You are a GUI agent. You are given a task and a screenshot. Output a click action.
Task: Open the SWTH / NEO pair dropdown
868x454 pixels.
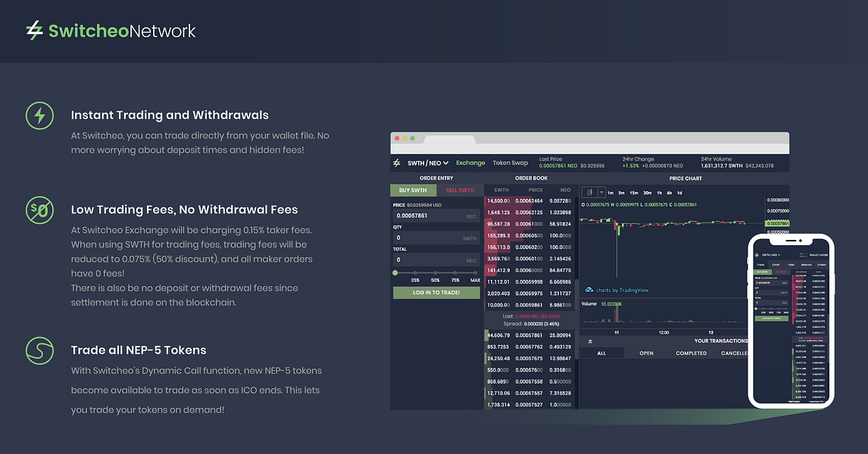click(428, 163)
